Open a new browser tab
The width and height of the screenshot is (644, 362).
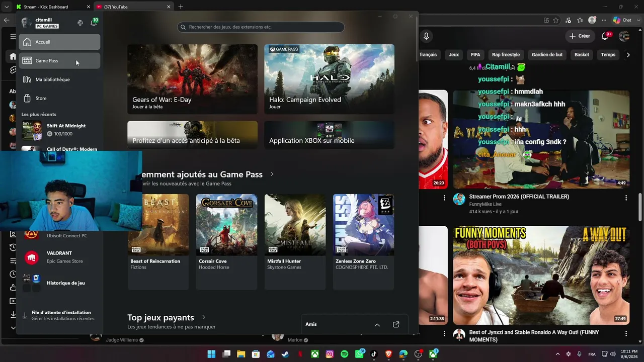(x=181, y=7)
